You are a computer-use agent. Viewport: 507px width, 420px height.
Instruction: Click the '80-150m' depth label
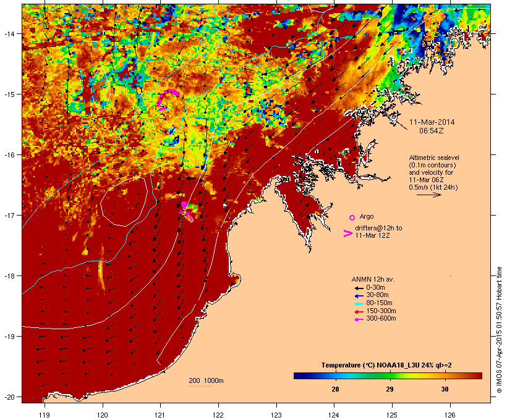coord(379,303)
